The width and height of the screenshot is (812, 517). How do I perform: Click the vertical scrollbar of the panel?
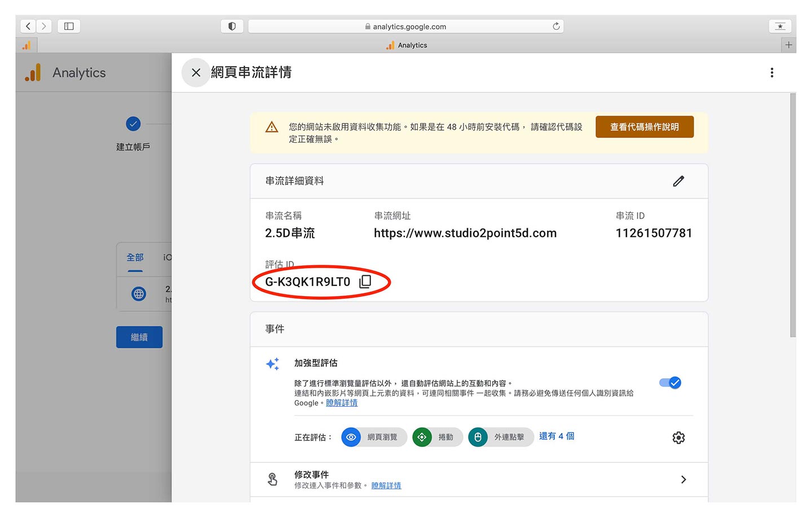click(793, 214)
